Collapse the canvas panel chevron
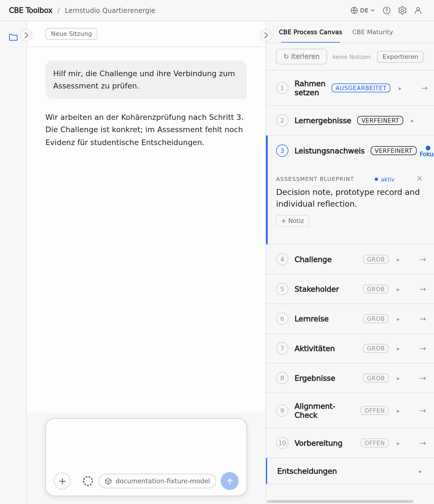Viewport: 434px width, 504px height. (x=266, y=35)
